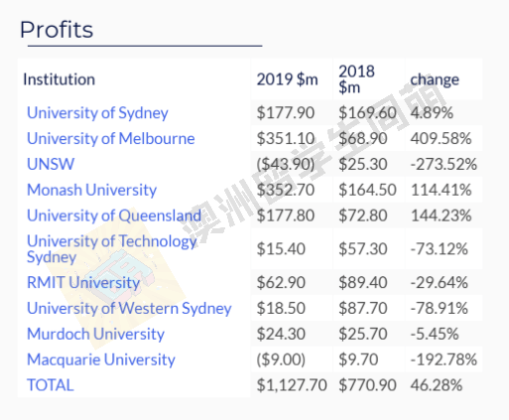Select Queensland's 2018 value $72.80
The image size is (509, 420).
[363, 215]
